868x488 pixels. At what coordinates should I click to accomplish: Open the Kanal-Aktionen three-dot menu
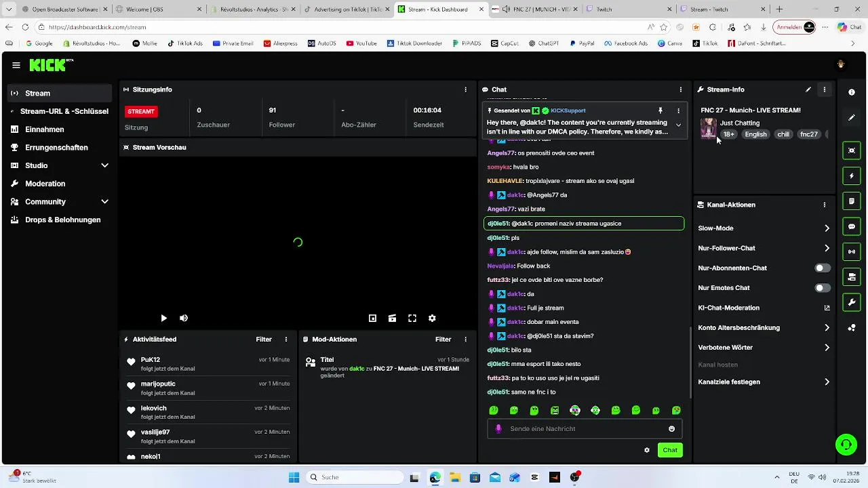(x=825, y=205)
